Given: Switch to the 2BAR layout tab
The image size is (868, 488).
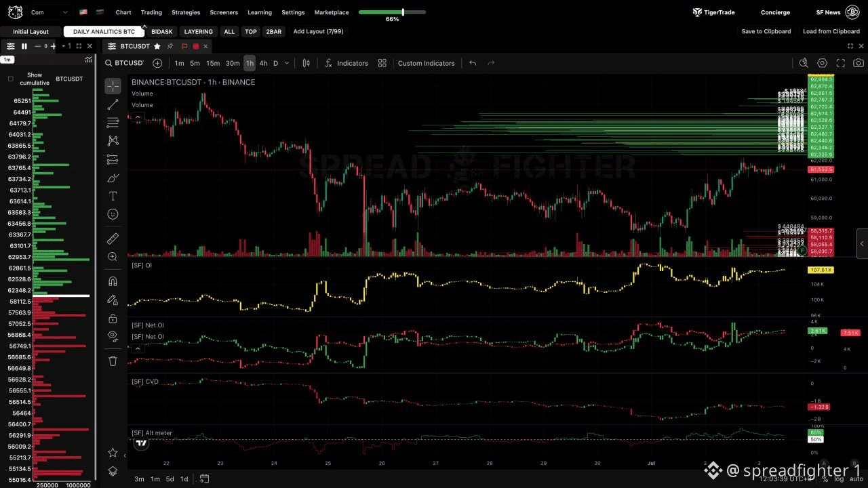Looking at the screenshot, I should 273,32.
